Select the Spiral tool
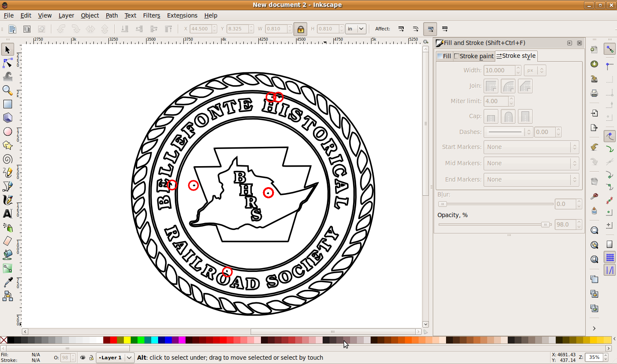 pos(7,159)
